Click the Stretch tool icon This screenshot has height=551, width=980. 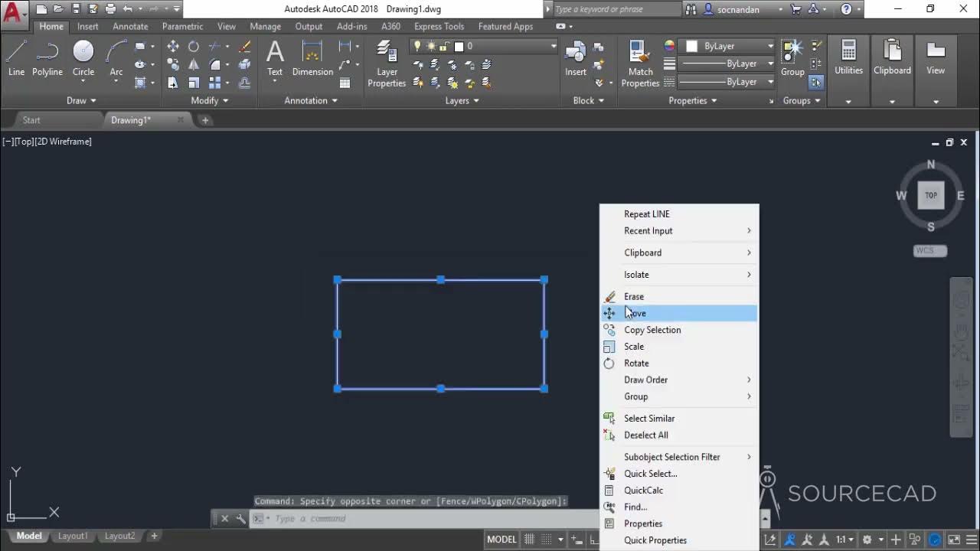click(x=173, y=83)
